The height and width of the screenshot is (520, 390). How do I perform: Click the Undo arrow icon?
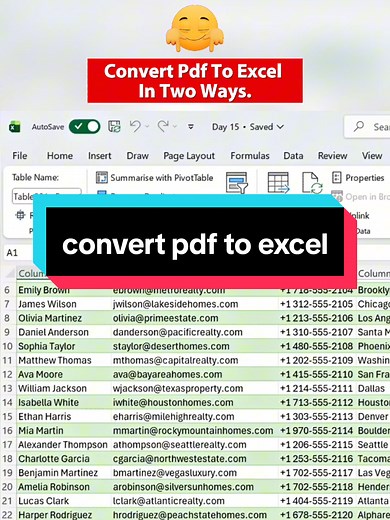(x=135, y=126)
